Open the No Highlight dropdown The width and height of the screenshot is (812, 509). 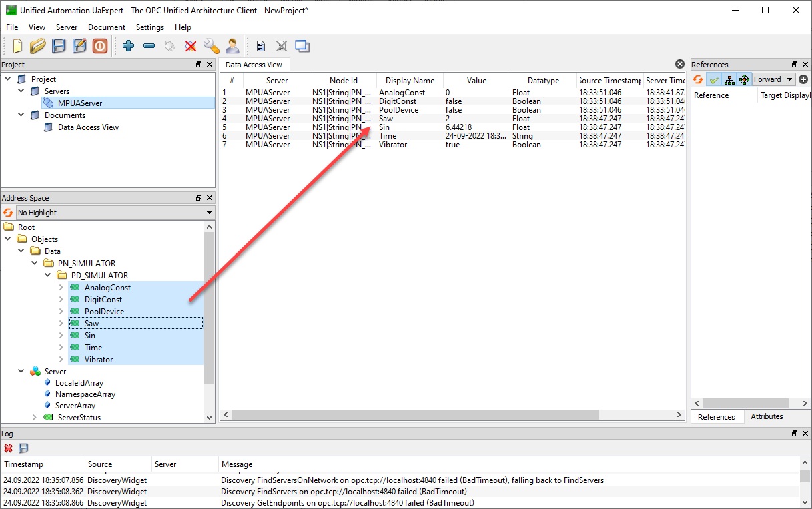115,213
